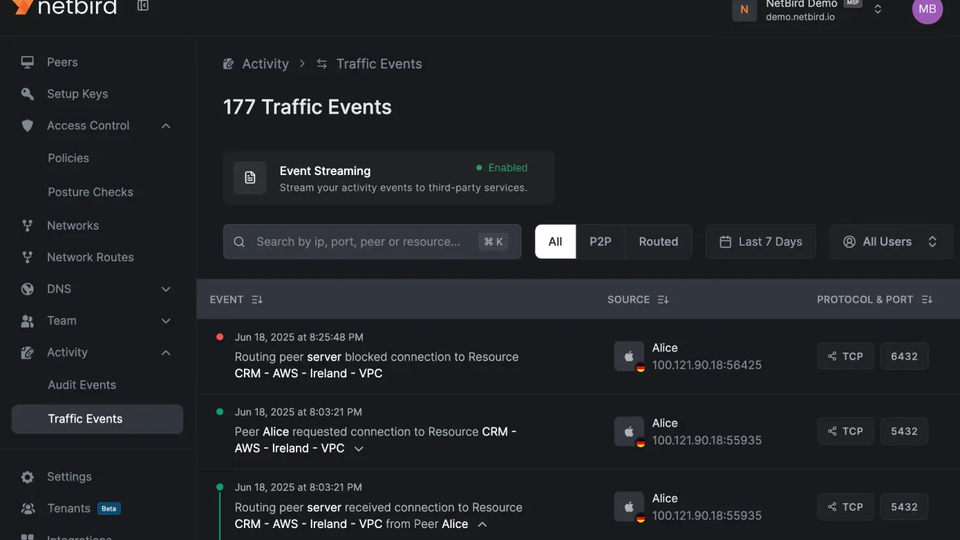Click the Network Routes branch icon

coord(27,257)
